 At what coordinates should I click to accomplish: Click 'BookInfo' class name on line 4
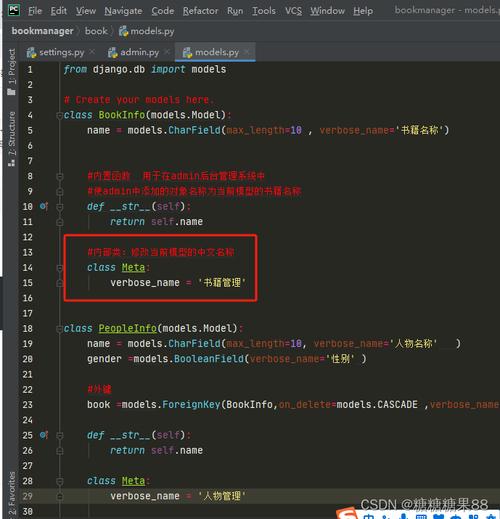coord(122,115)
